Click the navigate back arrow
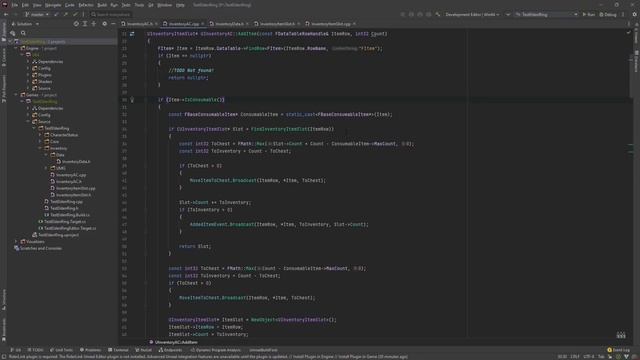 [6, 14]
